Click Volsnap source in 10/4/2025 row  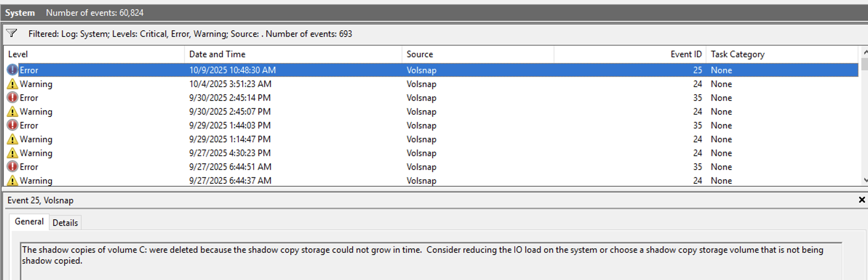point(421,84)
